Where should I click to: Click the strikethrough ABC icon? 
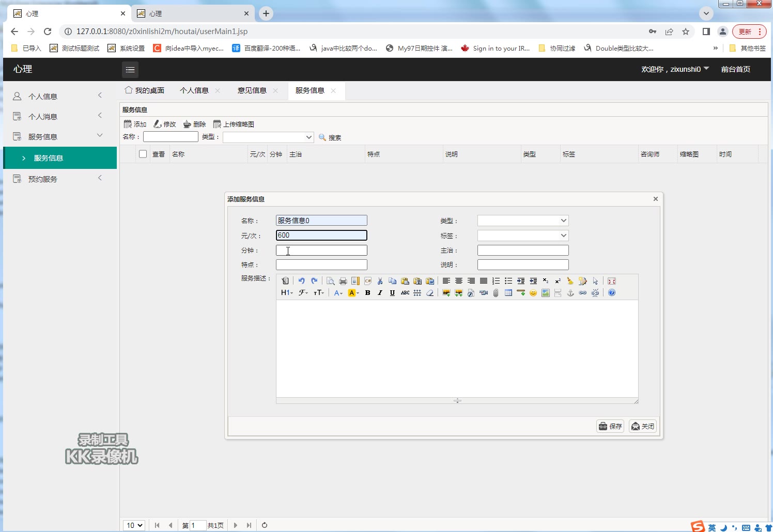click(x=405, y=293)
